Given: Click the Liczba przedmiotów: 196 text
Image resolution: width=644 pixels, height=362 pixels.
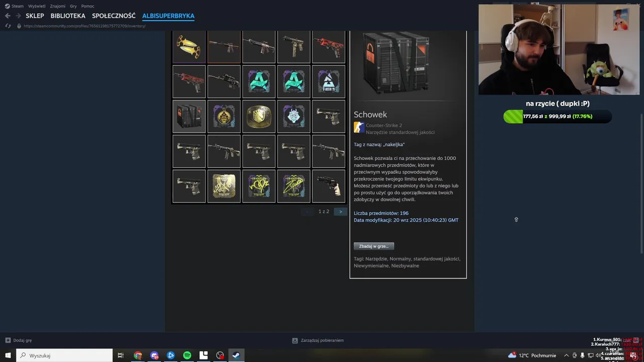Looking at the screenshot, I should click(381, 213).
